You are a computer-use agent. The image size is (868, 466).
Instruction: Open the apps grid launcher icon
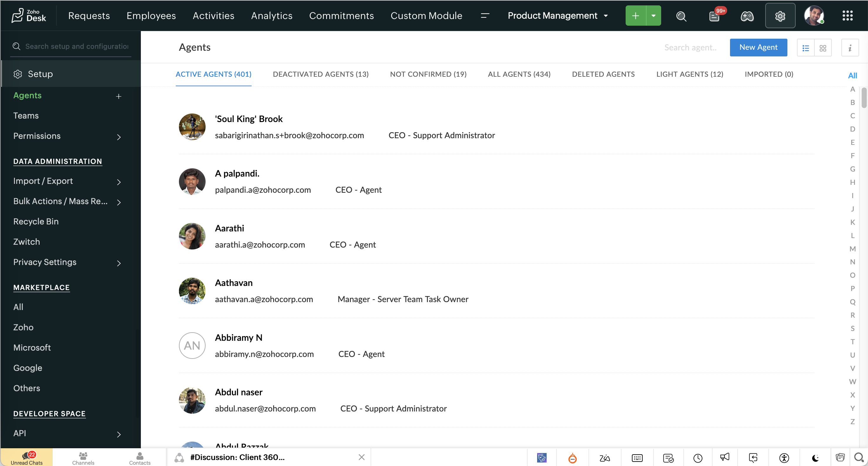pyautogui.click(x=847, y=16)
